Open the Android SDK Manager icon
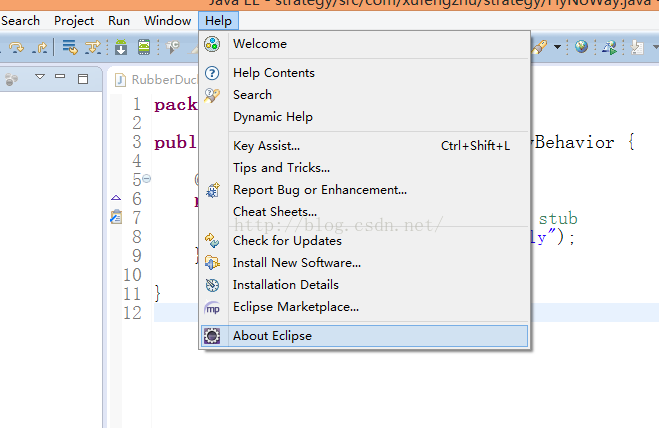 point(121,47)
